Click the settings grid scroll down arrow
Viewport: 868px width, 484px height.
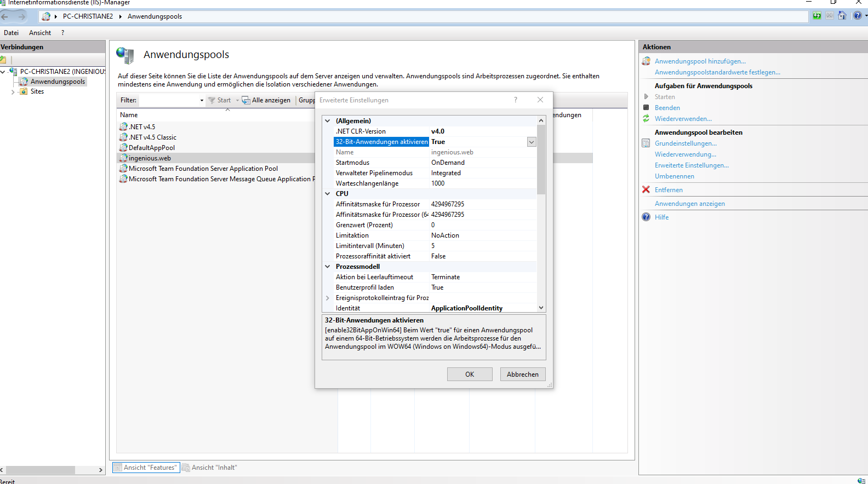coord(541,308)
